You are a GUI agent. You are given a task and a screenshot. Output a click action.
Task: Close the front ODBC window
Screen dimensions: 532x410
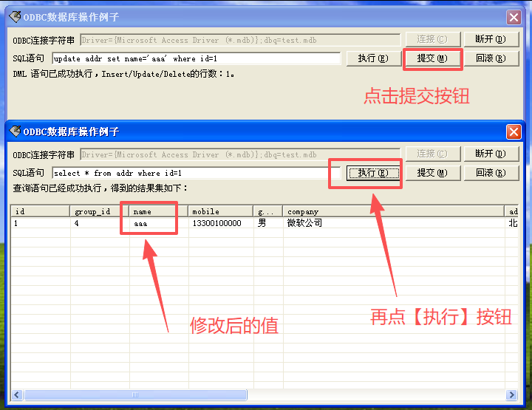[514, 132]
